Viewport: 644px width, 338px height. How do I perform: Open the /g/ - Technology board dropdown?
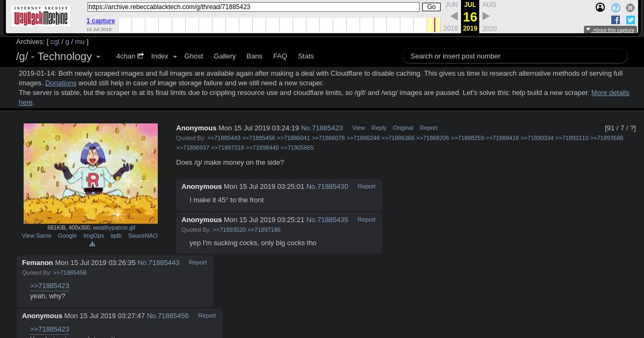tap(58, 56)
